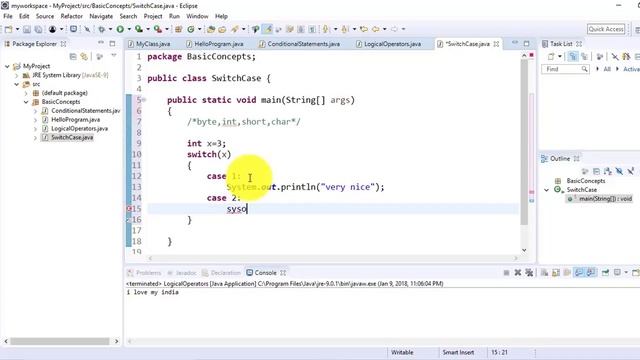Select LogicalOperators.java in Package Explorer
Viewport: 640px width, 360px height.
tap(80, 129)
